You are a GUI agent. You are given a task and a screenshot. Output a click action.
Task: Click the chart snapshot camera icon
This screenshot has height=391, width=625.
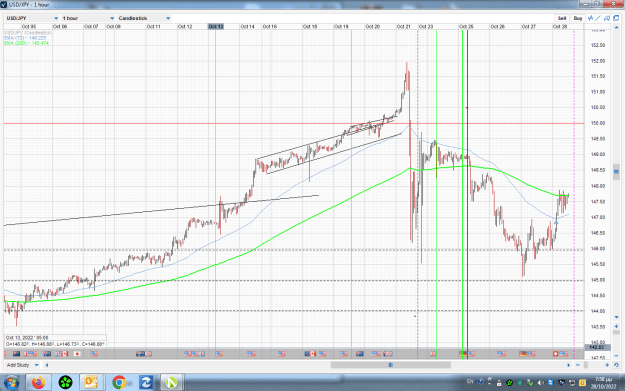tap(607, 18)
